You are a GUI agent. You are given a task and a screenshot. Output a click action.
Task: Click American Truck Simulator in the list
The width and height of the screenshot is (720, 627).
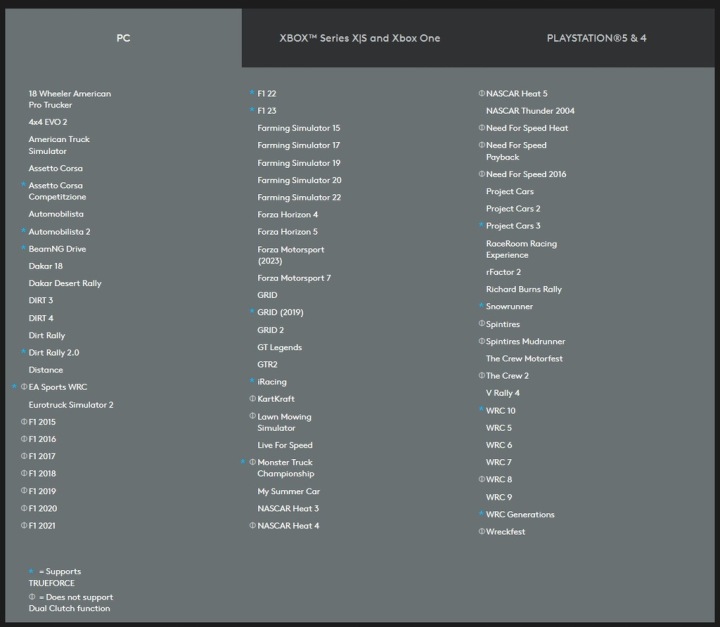[x=59, y=145]
